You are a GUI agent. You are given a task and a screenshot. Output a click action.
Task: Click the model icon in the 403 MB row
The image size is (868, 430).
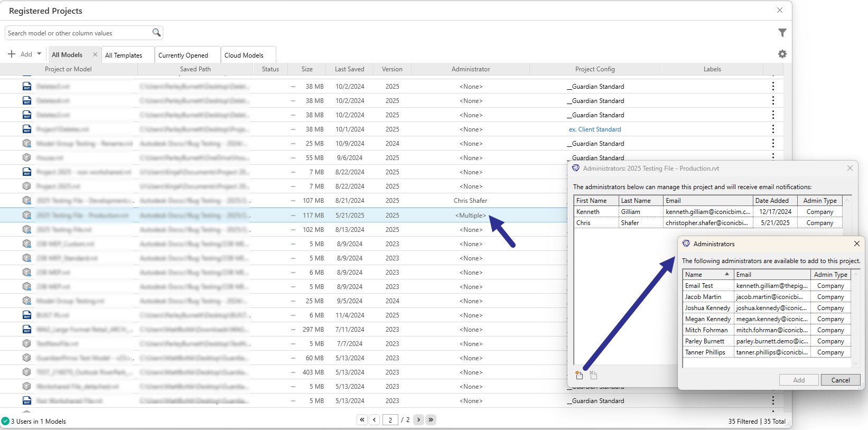click(27, 372)
